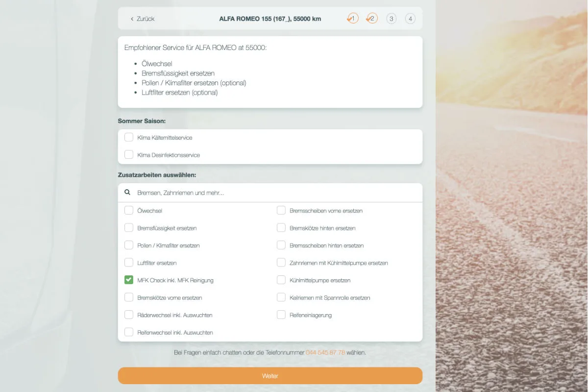Screen dimensions: 588x392
Task: Click 'Empfohlener Service für ALFA ROMEO' text
Action: pos(196,48)
